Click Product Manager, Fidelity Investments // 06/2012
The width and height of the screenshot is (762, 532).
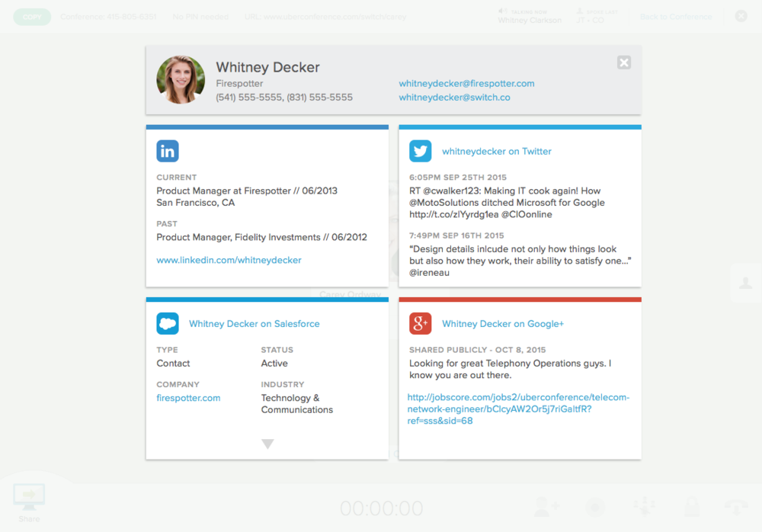(261, 237)
